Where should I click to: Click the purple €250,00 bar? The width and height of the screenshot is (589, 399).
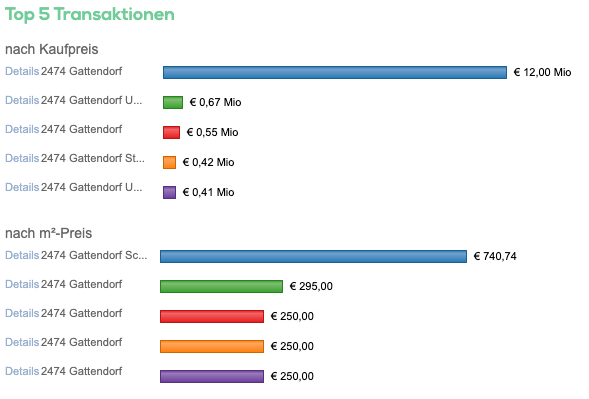212,376
